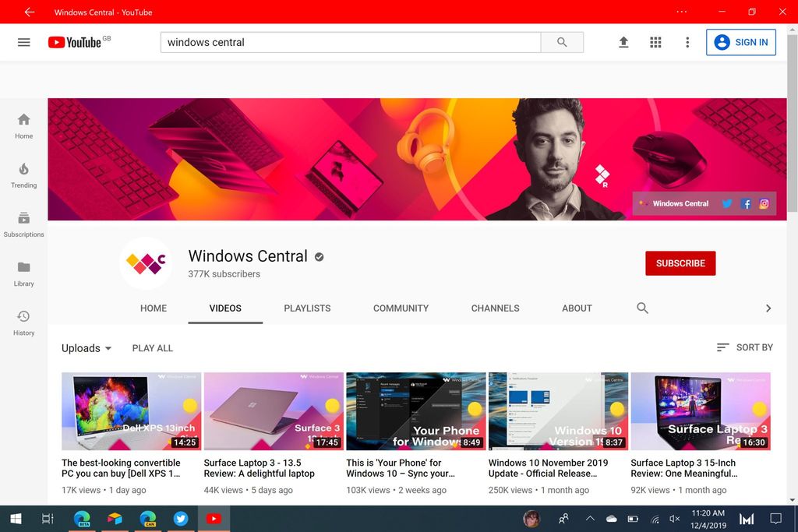This screenshot has height=532, width=798.
Task: Launch Twitter from the taskbar
Action: 181,518
